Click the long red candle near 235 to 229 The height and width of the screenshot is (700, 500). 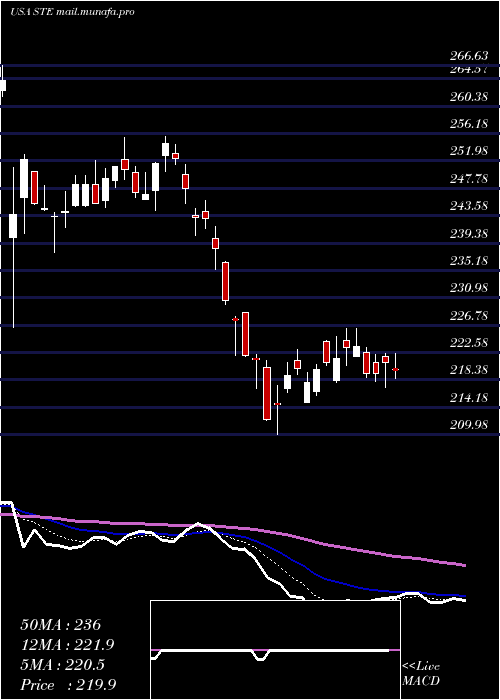(x=225, y=281)
